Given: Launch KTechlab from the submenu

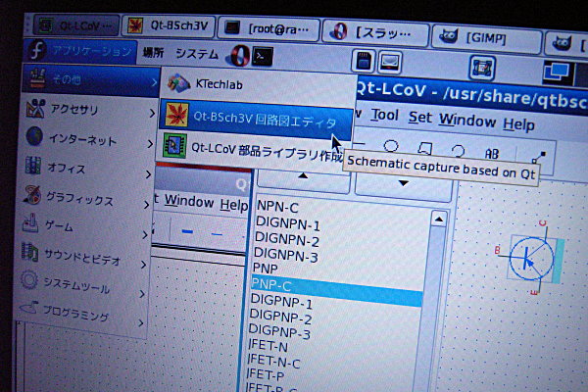Looking at the screenshot, I should pyautogui.click(x=220, y=85).
